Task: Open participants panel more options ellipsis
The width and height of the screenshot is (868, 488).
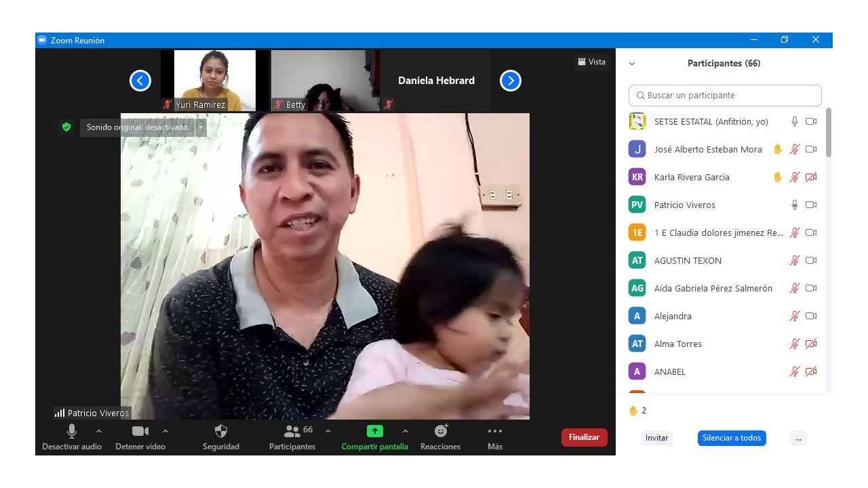Action: [798, 438]
